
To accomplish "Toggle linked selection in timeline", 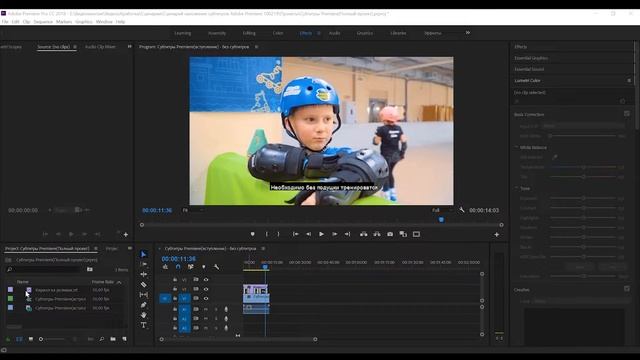I will click(x=191, y=267).
